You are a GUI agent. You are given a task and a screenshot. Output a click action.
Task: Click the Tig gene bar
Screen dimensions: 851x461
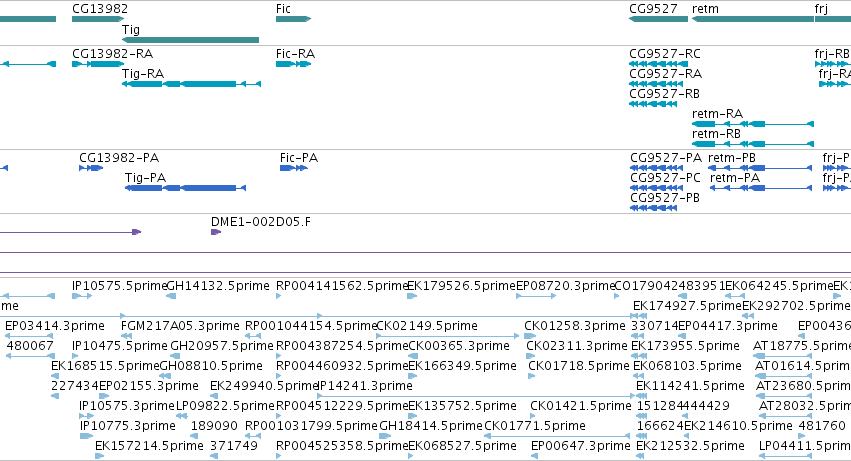[x=190, y=40]
